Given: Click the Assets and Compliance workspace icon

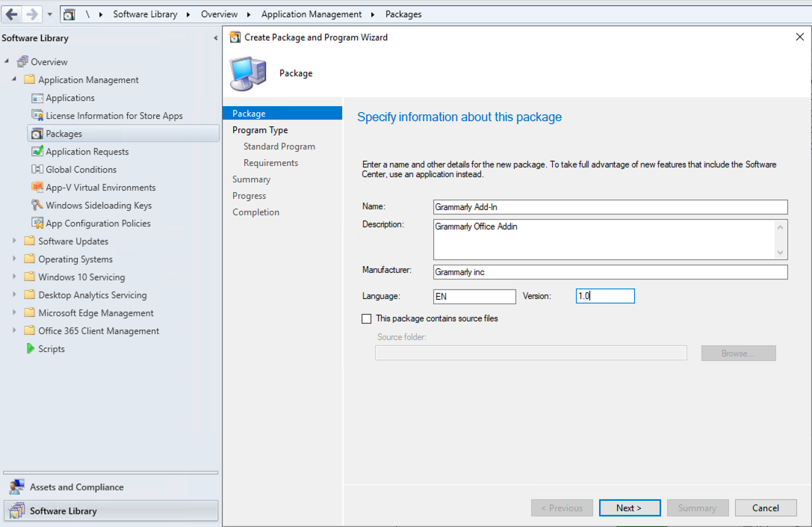Looking at the screenshot, I should point(16,487).
